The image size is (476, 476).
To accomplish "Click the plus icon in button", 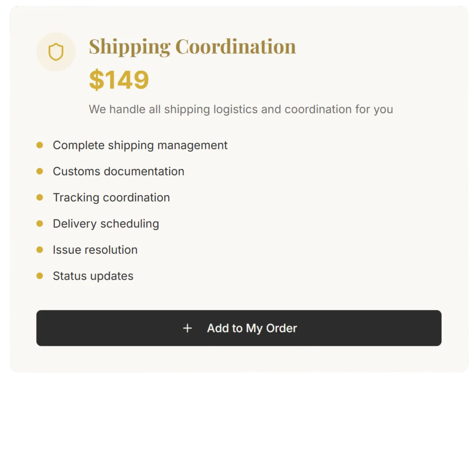I will [x=187, y=328].
